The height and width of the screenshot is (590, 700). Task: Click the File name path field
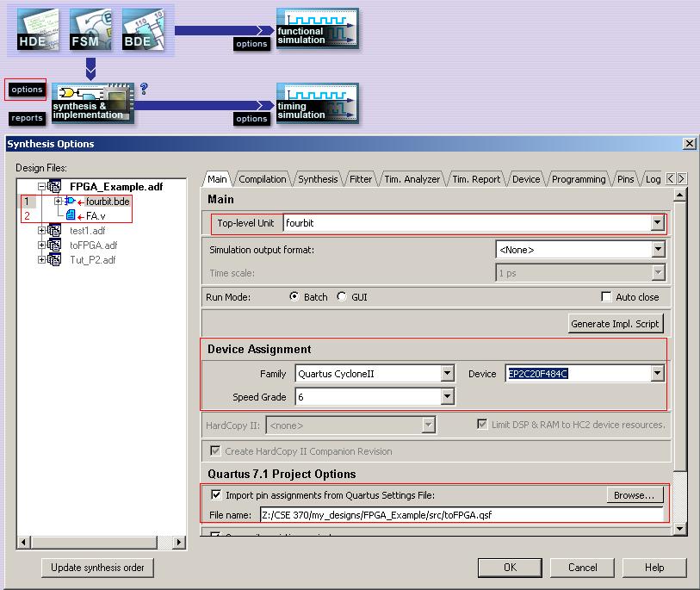click(462, 514)
